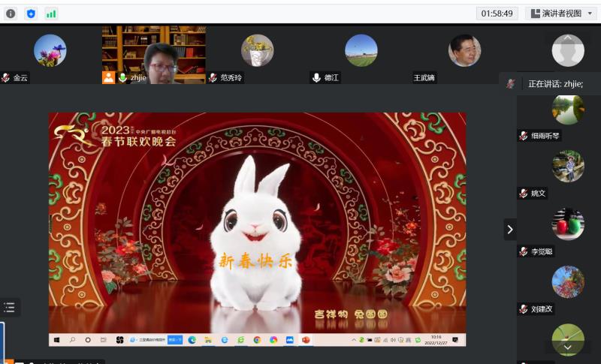Click 细雨听琴's muted microphone icon

pos(524,136)
